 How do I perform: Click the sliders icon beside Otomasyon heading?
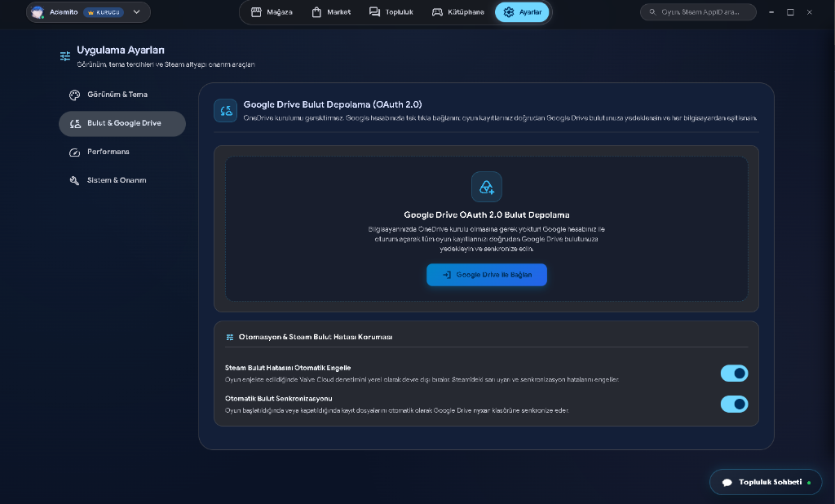229,338
